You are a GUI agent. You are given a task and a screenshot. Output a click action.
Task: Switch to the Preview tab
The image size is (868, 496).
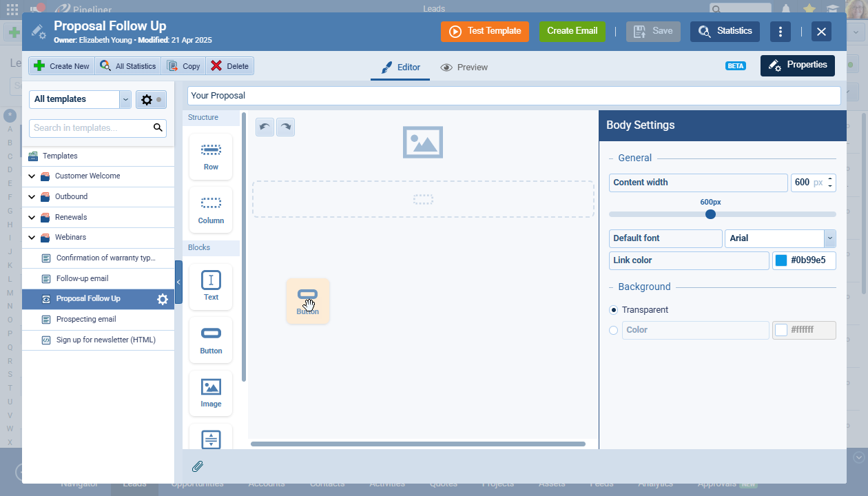click(x=464, y=68)
